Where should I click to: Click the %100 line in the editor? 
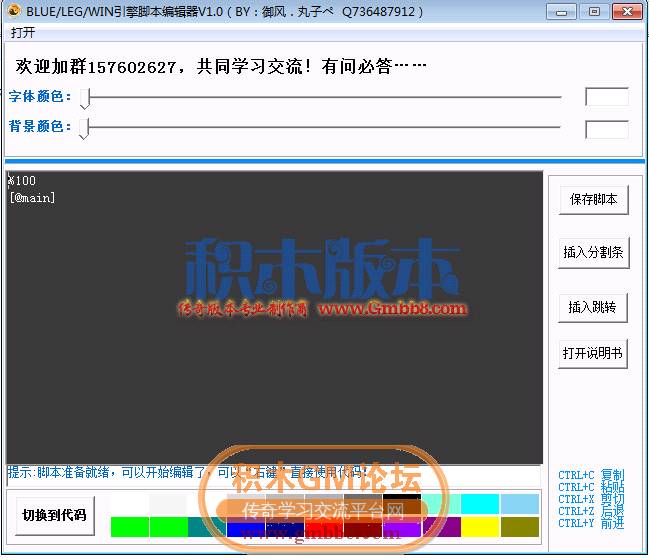[22, 180]
